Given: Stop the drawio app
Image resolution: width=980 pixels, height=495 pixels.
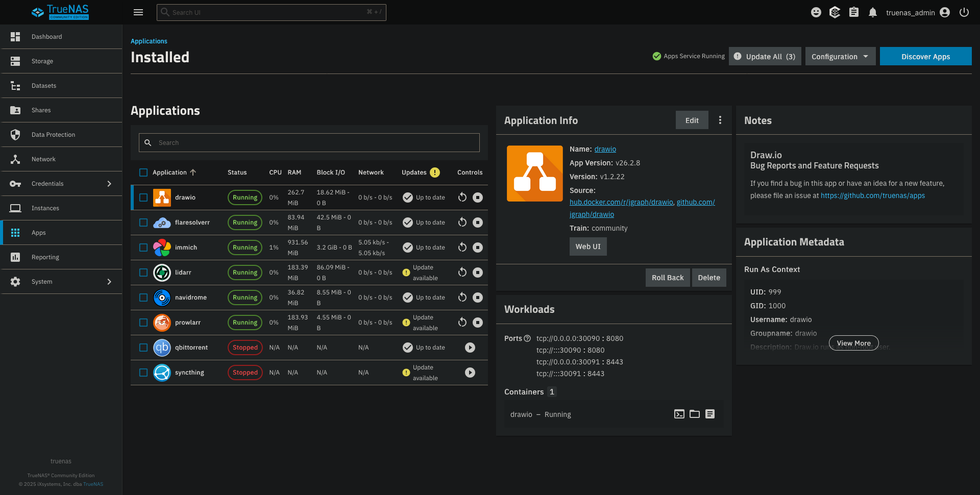Looking at the screenshot, I should click(478, 197).
